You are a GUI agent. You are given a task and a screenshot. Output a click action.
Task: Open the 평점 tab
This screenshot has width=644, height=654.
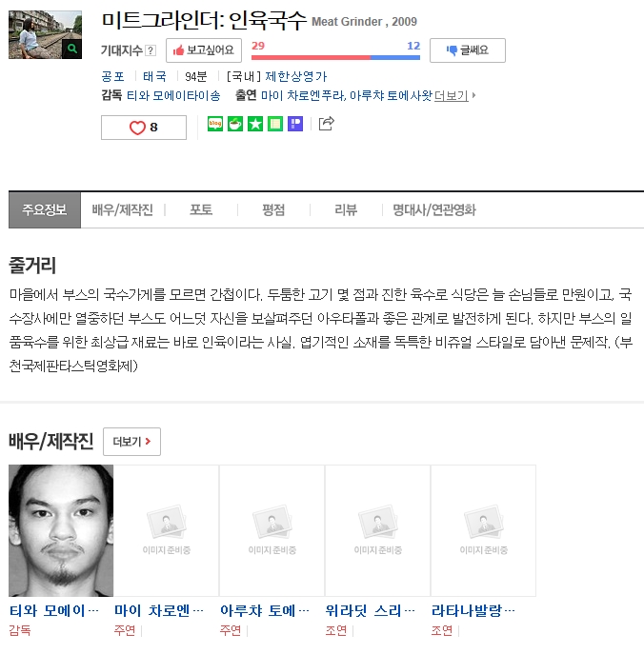coord(273,209)
